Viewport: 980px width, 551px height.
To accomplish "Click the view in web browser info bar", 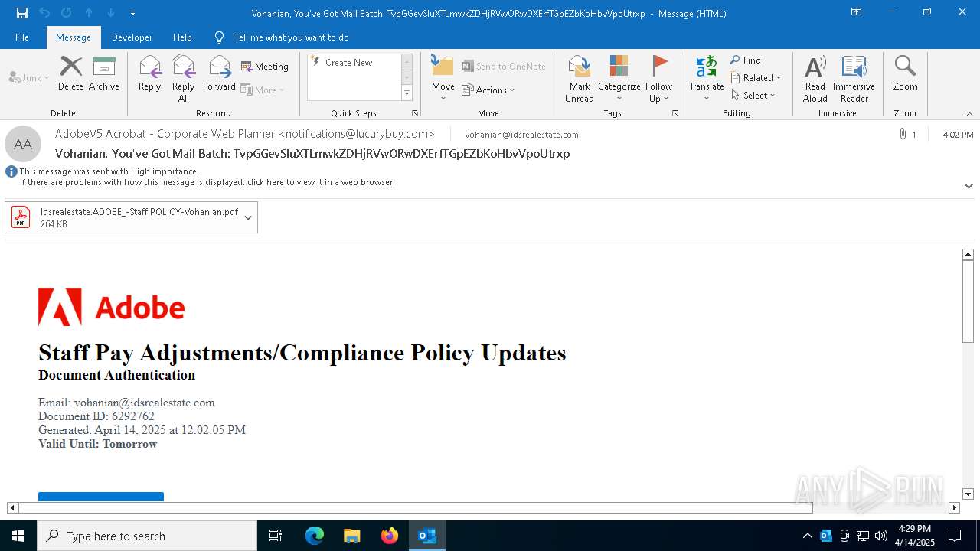I will (207, 182).
